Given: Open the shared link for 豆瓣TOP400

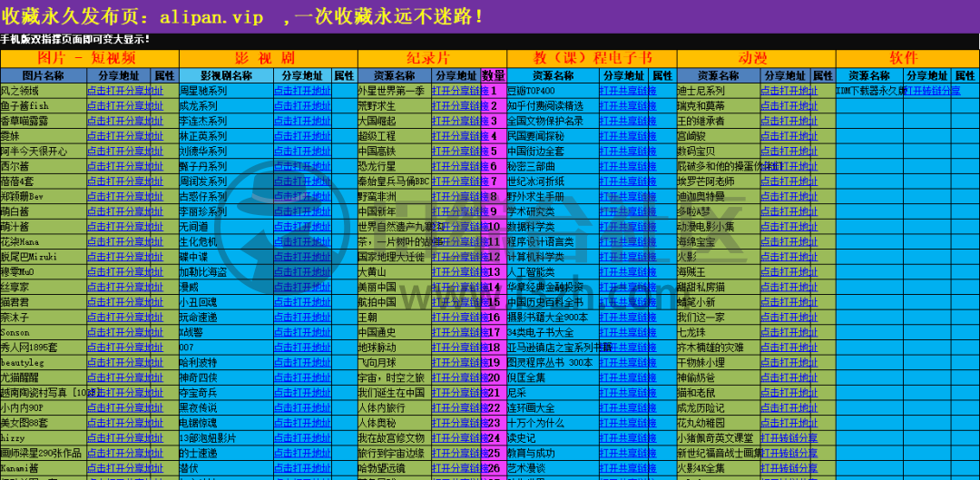Looking at the screenshot, I should point(628,91).
